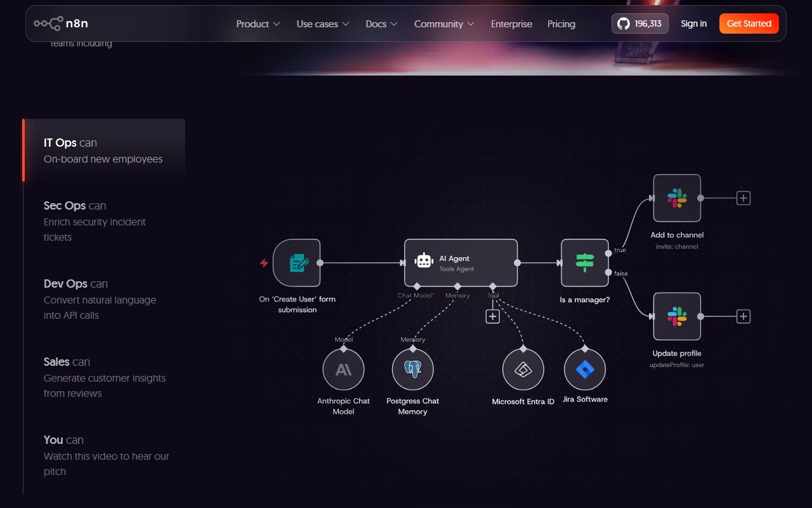Click 'Postgress Chat Memory' label
Viewport: 812px width, 508px height.
pos(413,406)
